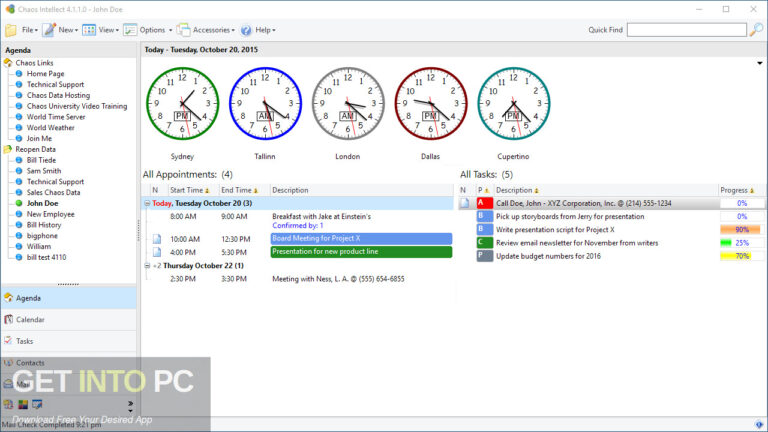This screenshot has width=768, height=432.
Task: Click the tasks P priority column header
Action: [x=483, y=190]
